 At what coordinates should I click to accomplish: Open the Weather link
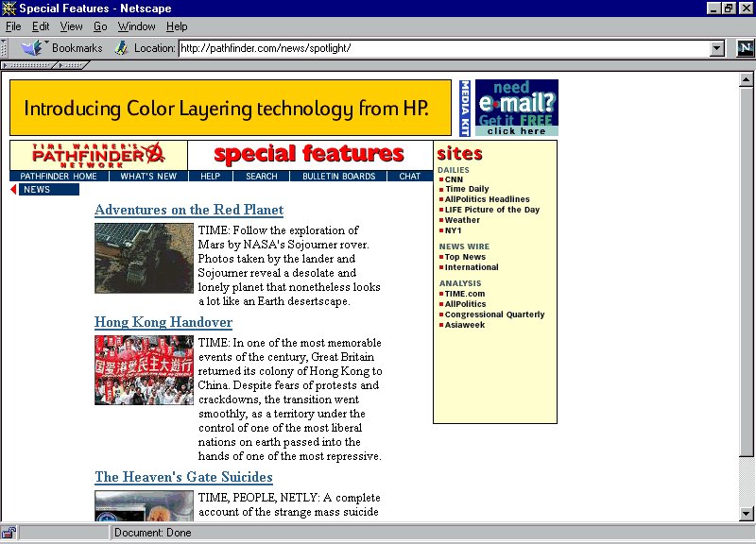(462, 220)
